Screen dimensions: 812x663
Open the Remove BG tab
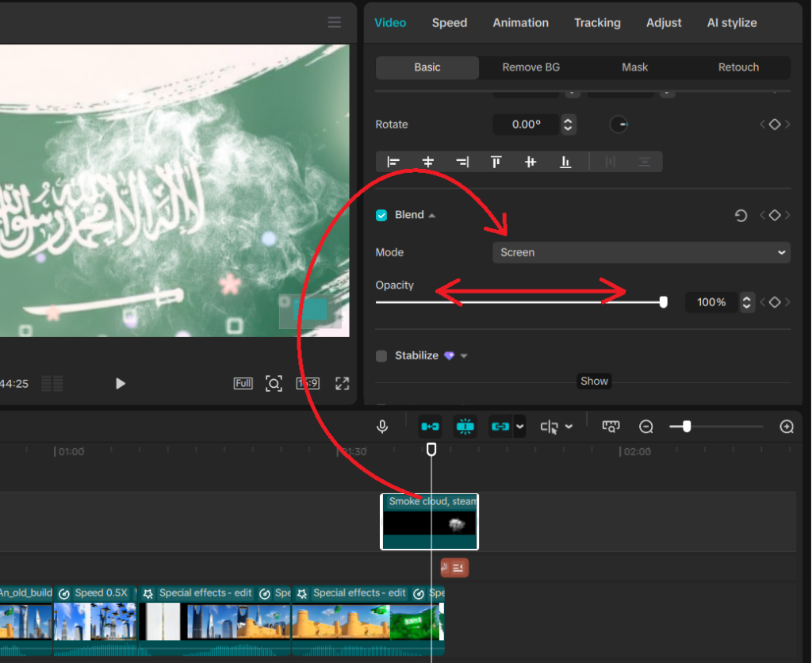point(530,67)
